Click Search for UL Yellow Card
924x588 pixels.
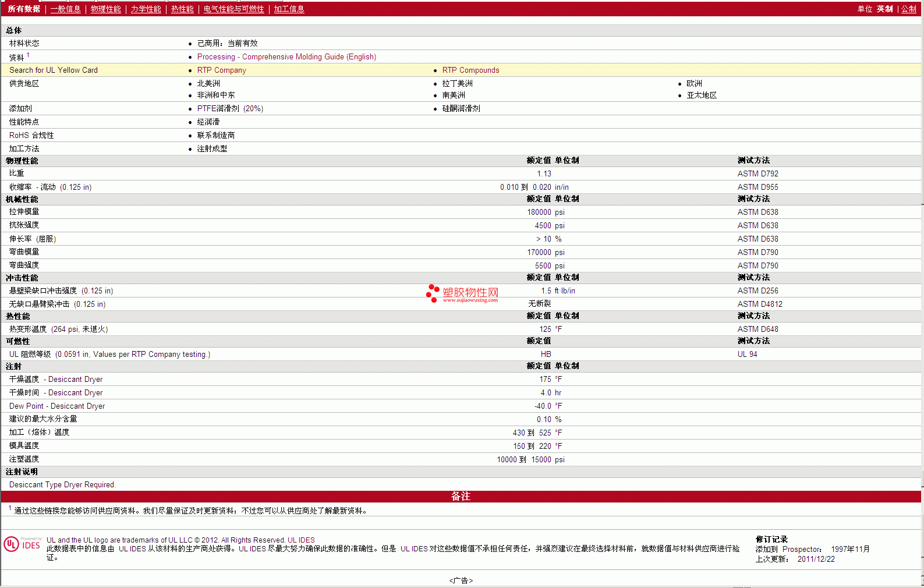click(54, 70)
